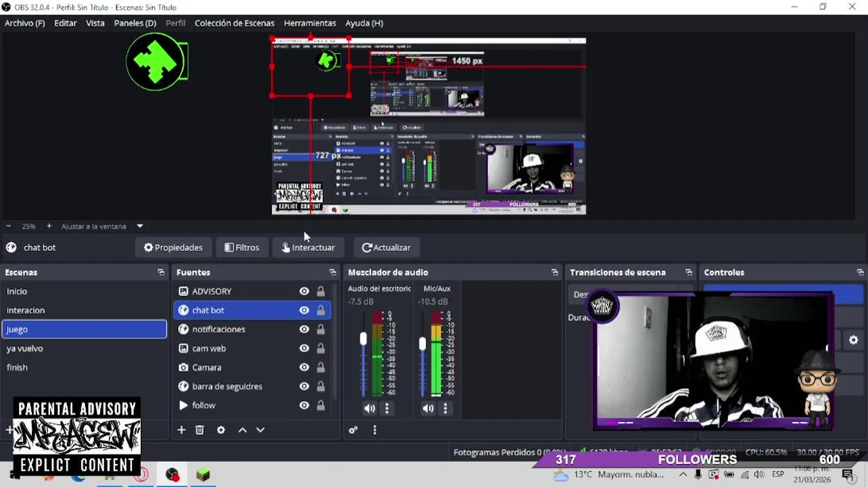Open the Archivo (F) menu
Image resolution: width=868 pixels, height=487 pixels.
24,23
